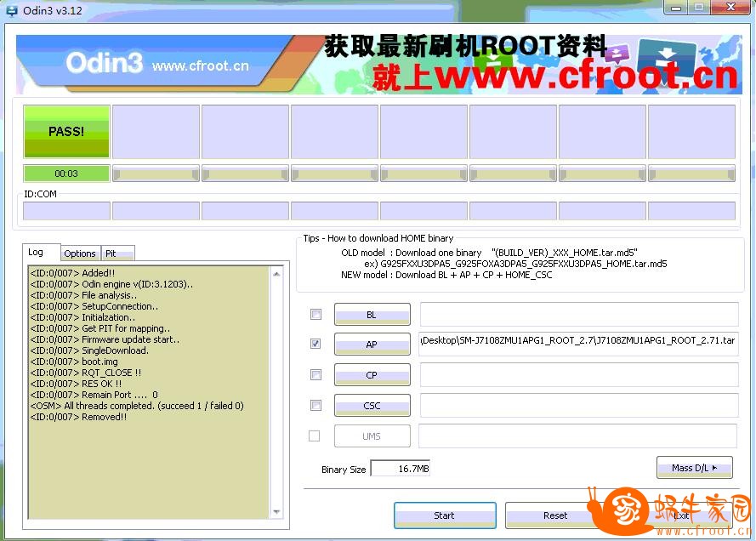
Task: Click the tip line starting "NEW model"
Action: (446, 275)
